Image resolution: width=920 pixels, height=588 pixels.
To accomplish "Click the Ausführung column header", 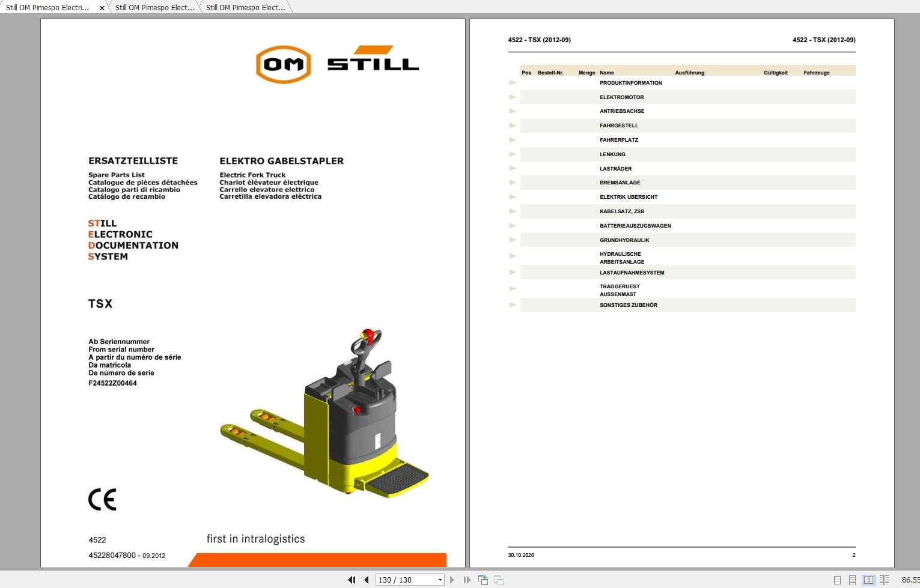I will point(689,73).
